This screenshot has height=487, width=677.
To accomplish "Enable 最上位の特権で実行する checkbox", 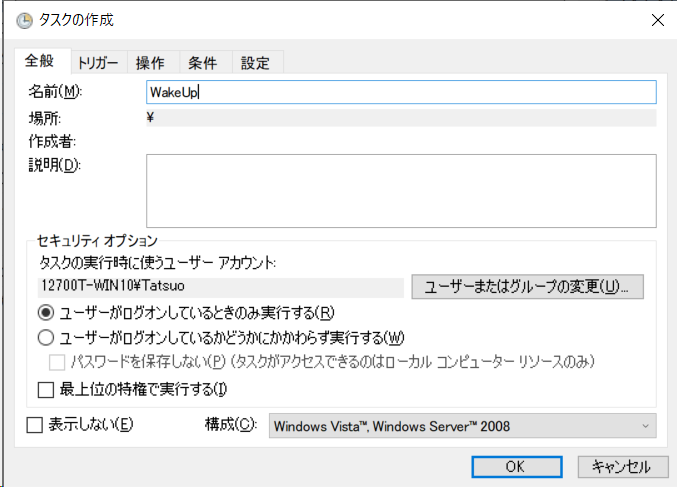I will 45,388.
